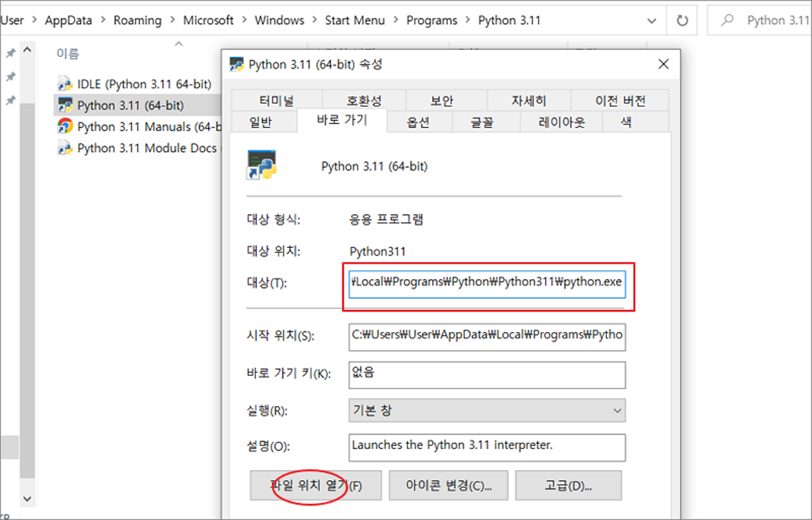
Task: Click the large Python shortcut icon in the dialog
Action: pos(261,165)
